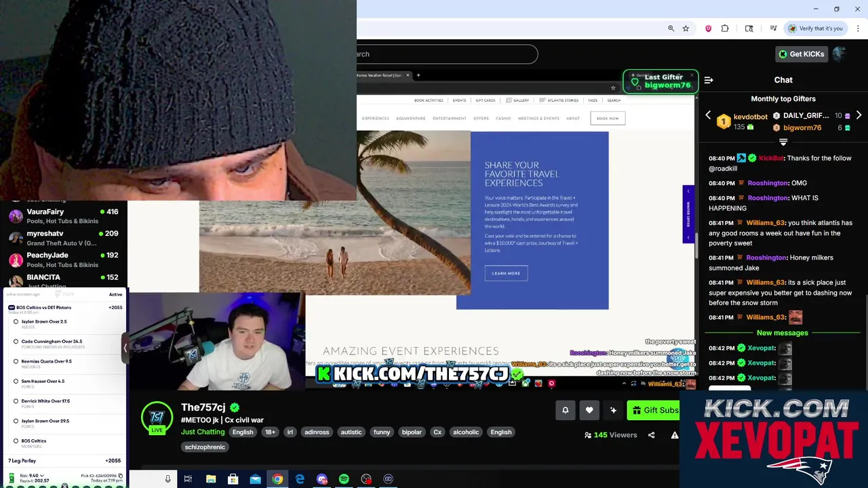Viewport: 868px width, 488px height.
Task: Select Jaylen Brown Over 2.5 radio
Action: 16,322
